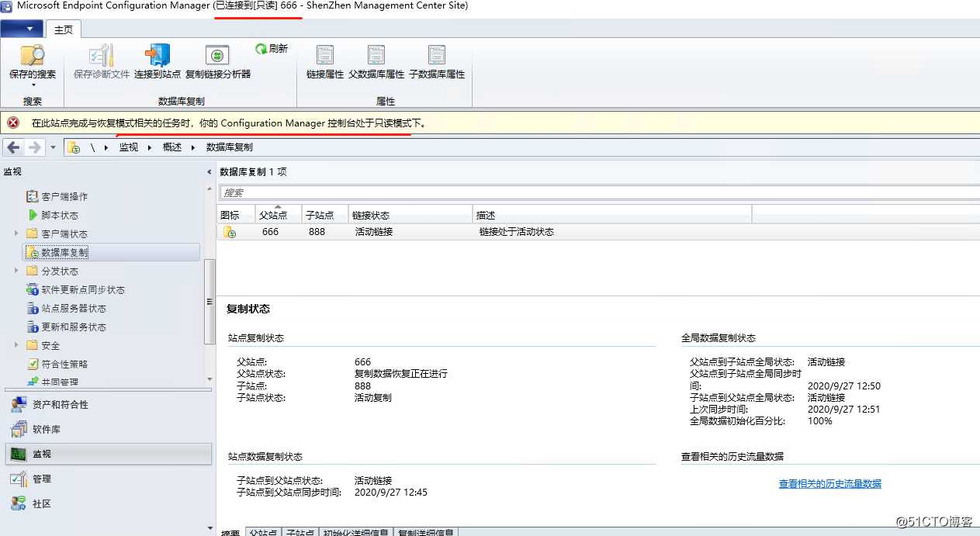
Task: Click the 888 child site cell
Action: pos(317,232)
